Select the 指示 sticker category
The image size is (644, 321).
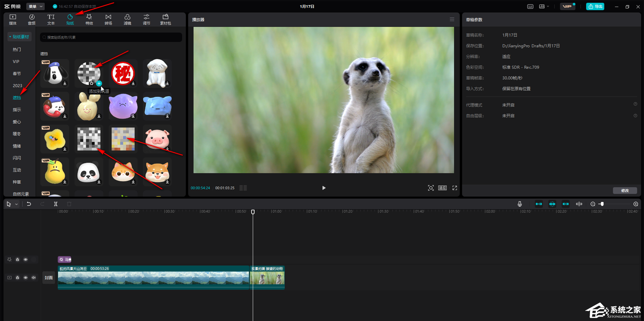pyautogui.click(x=17, y=110)
